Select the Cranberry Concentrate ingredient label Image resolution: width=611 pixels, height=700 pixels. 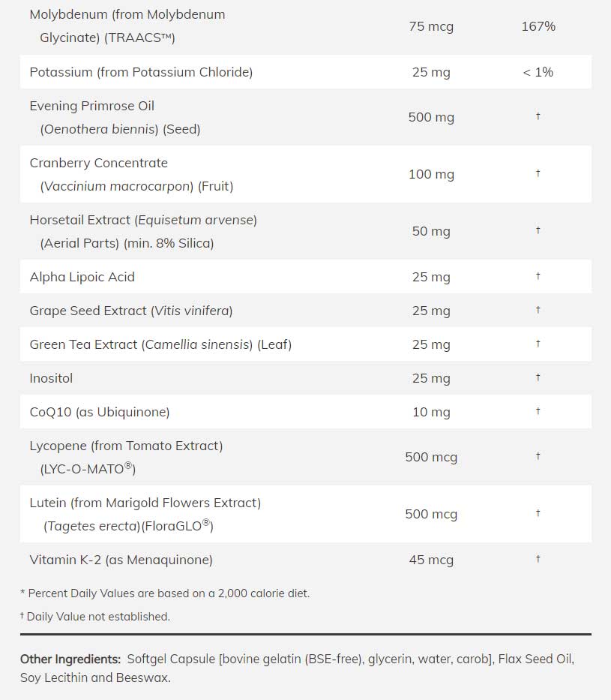pyautogui.click(x=98, y=163)
